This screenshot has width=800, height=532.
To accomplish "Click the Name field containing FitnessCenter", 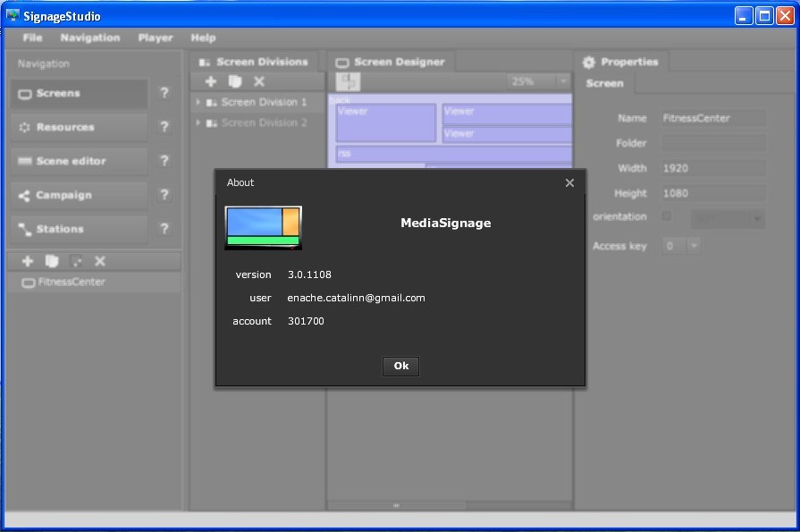I will 712,118.
